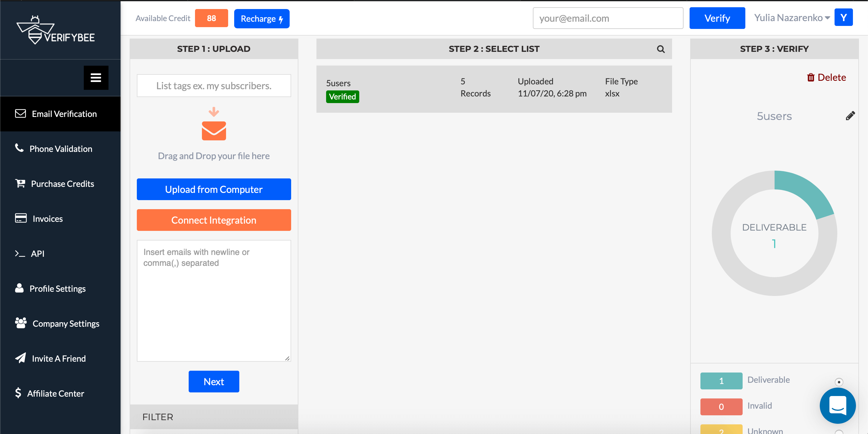Image resolution: width=868 pixels, height=434 pixels.
Task: Toggle the hamburger menu in sidebar
Action: point(95,77)
